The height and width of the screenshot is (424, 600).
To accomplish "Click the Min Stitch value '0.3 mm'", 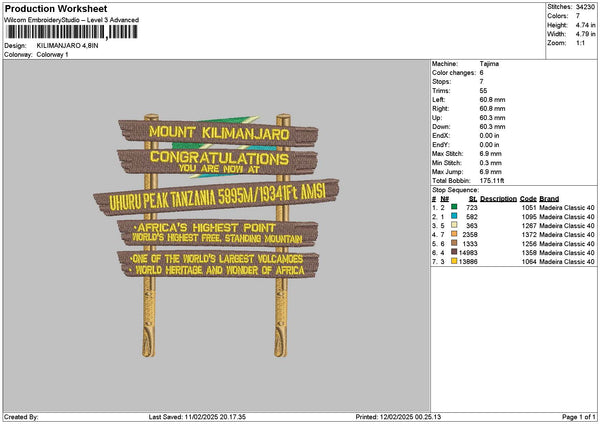I will coord(490,163).
